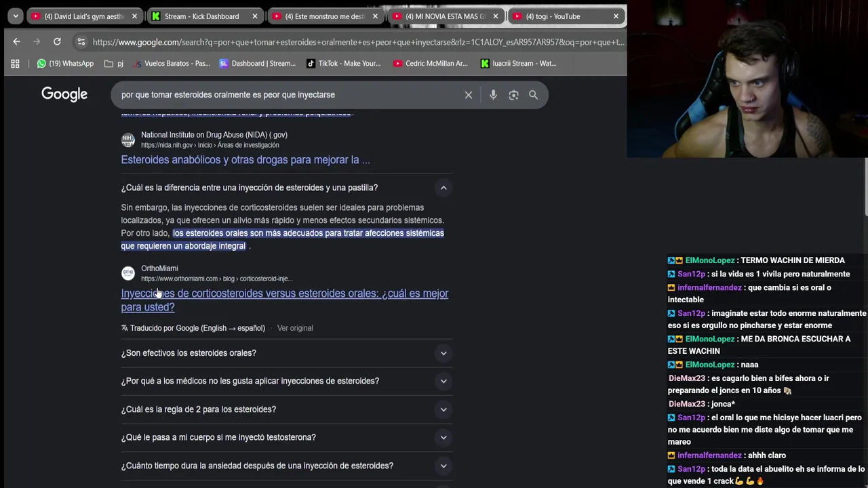The height and width of the screenshot is (488, 868).
Task: Close the MI NOVIA ESTA MAS tab
Action: (496, 16)
